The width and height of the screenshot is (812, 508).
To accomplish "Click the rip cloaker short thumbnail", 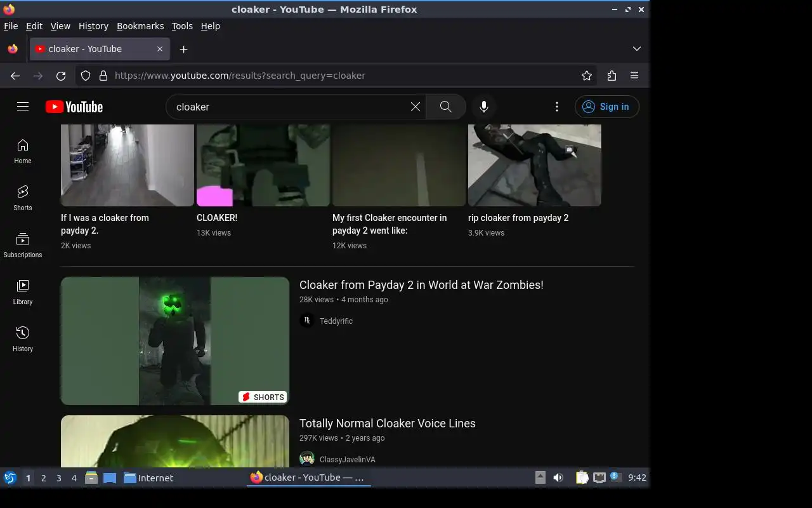I will pos(535,165).
